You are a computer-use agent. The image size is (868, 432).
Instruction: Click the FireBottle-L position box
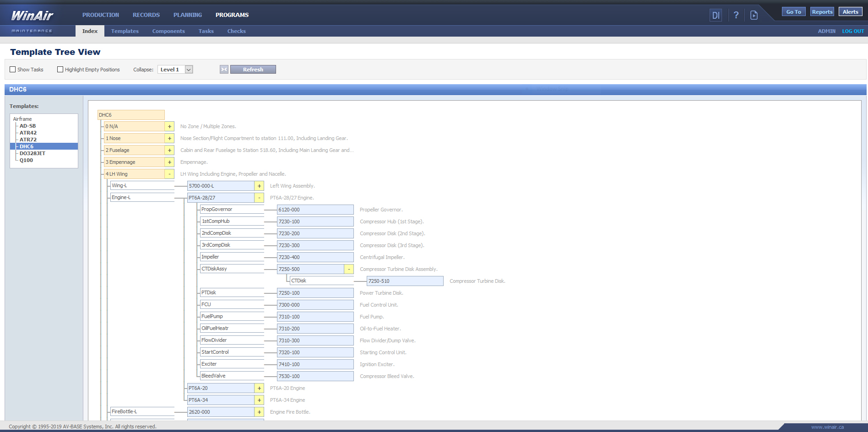(x=142, y=412)
